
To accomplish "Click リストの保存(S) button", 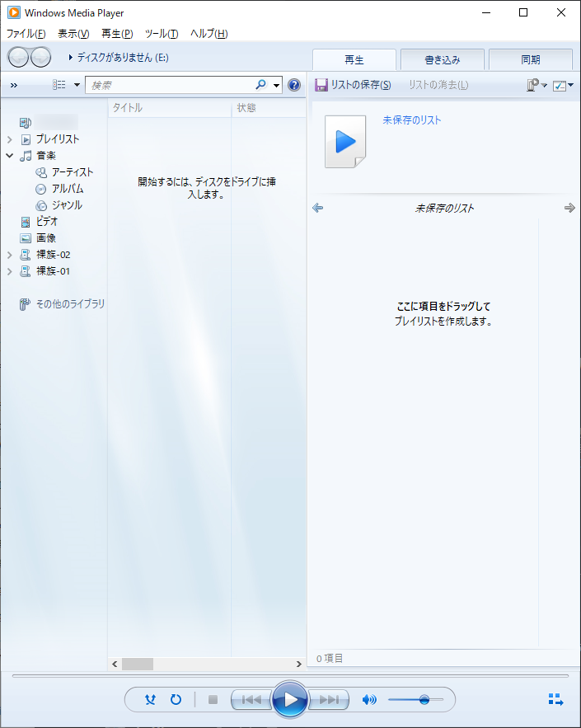I will [x=354, y=85].
